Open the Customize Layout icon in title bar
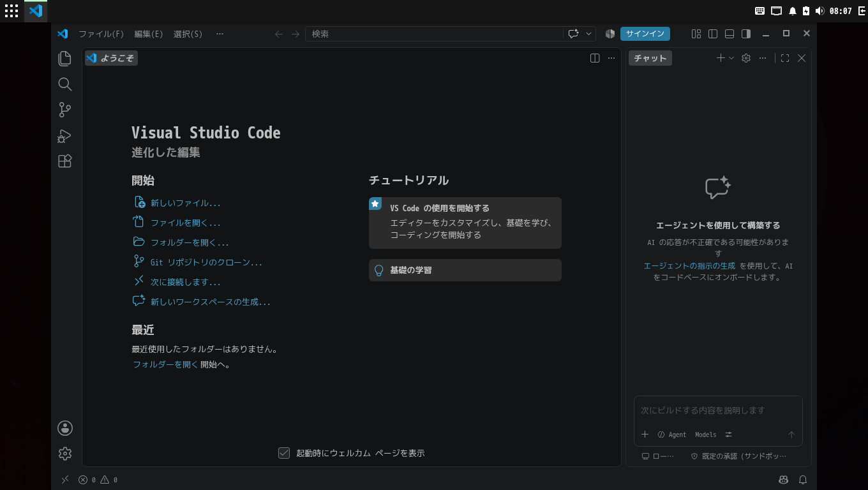Screen dimensions: 868x490 coord(696,34)
